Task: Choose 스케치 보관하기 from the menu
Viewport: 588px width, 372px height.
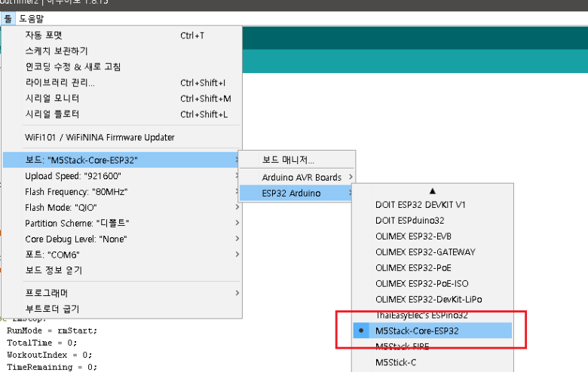Action: [x=122, y=51]
